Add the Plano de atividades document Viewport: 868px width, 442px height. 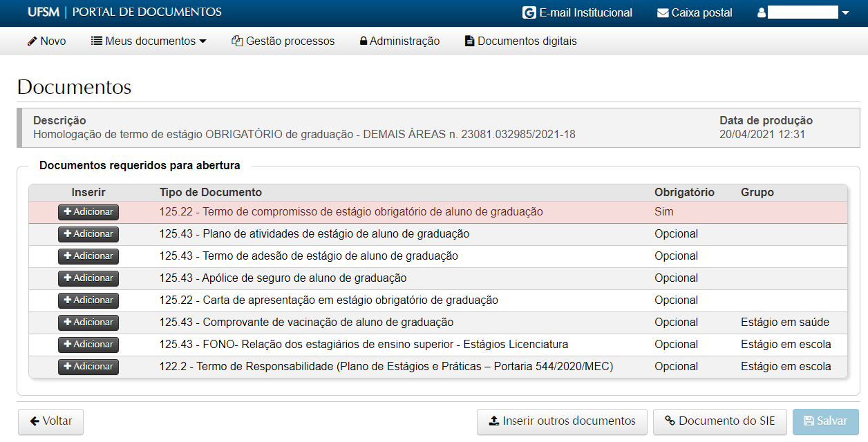pyautogui.click(x=88, y=234)
